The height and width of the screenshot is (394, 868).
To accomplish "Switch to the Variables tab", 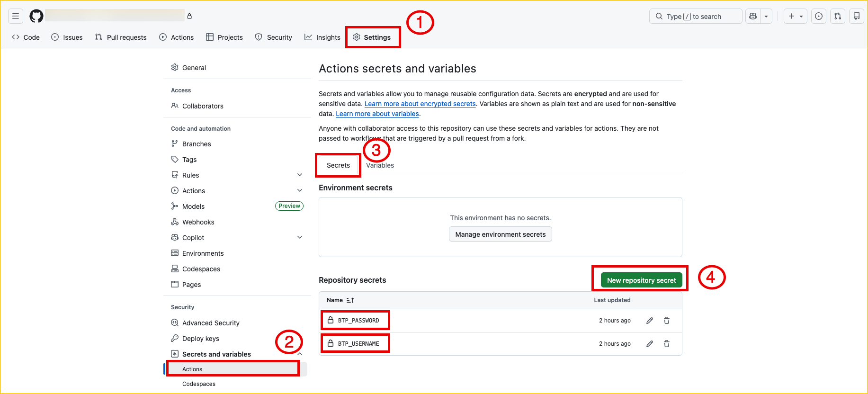I will click(x=380, y=165).
